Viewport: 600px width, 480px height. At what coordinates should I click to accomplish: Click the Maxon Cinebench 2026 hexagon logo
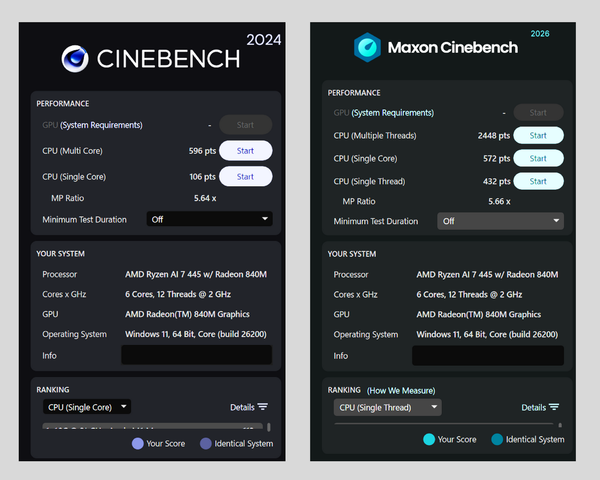367,47
